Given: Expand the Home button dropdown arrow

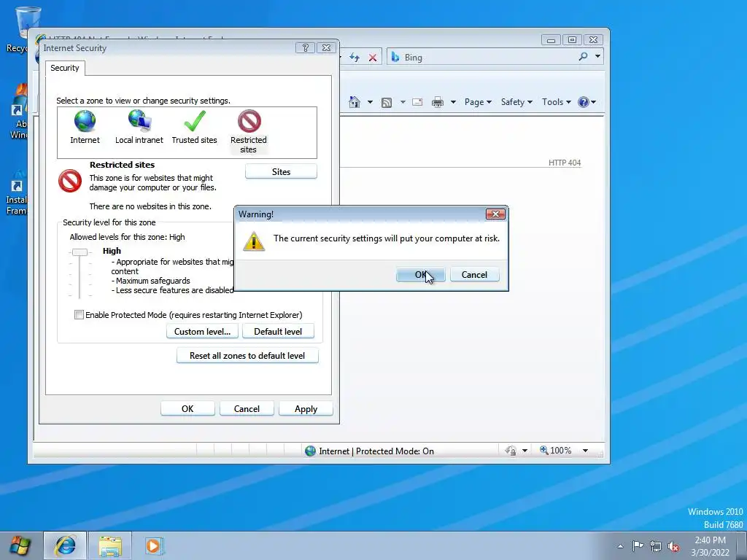Looking at the screenshot, I should pyautogui.click(x=370, y=102).
